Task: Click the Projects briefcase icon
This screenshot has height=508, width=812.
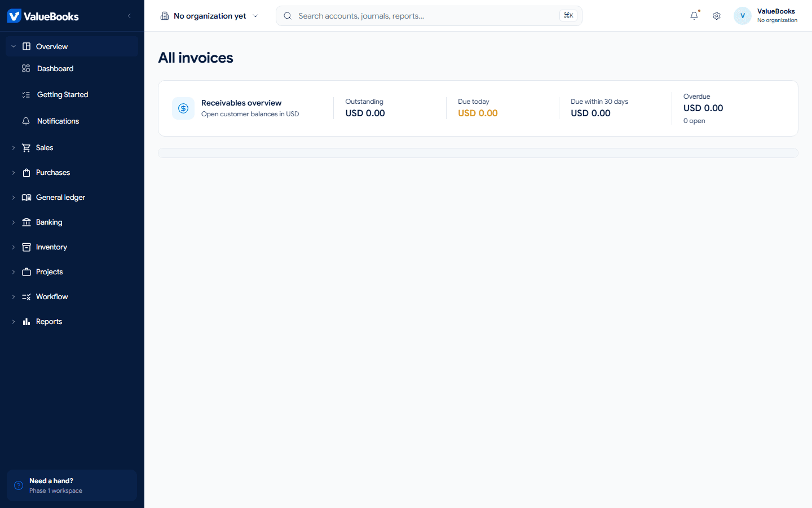Action: [x=27, y=272]
